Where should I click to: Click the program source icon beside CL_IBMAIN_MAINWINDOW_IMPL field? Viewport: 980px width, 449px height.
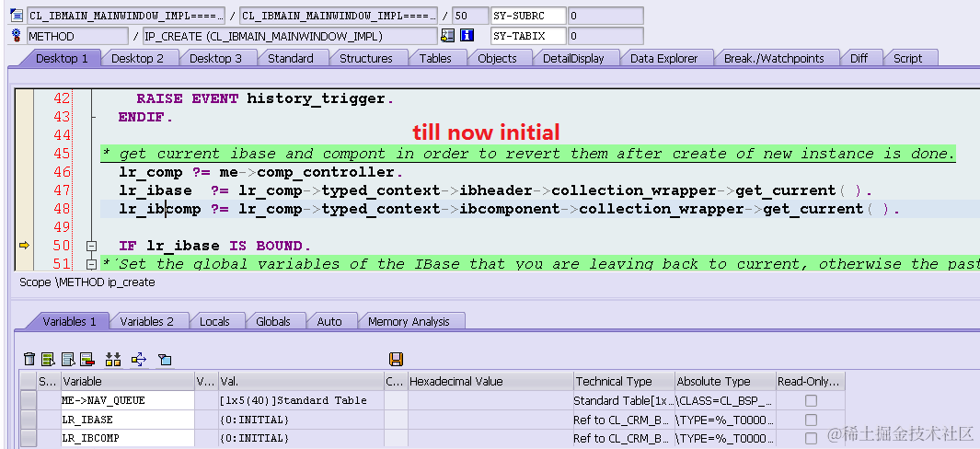17,16
